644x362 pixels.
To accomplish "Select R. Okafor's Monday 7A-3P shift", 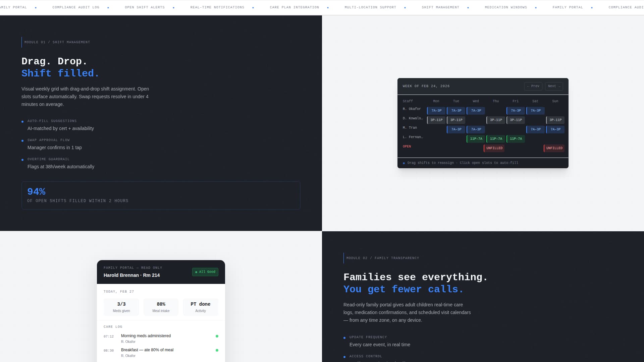I will click(436, 111).
